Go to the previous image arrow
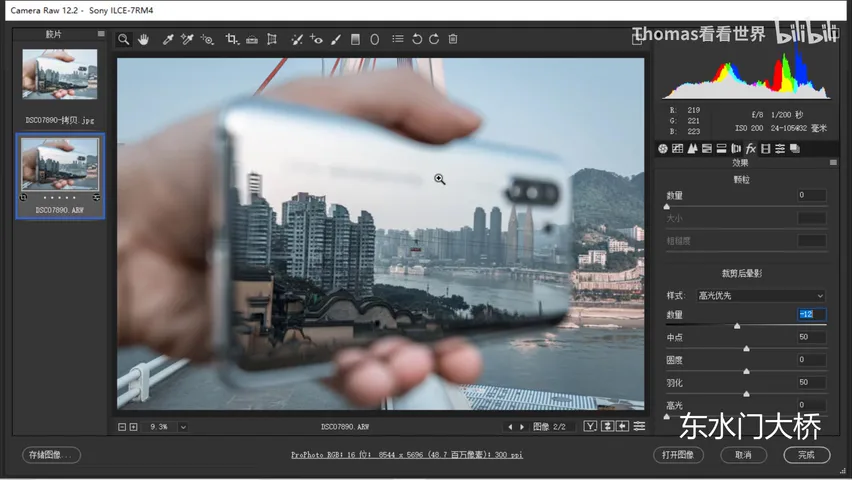The height and width of the screenshot is (480, 852). pyautogui.click(x=510, y=427)
